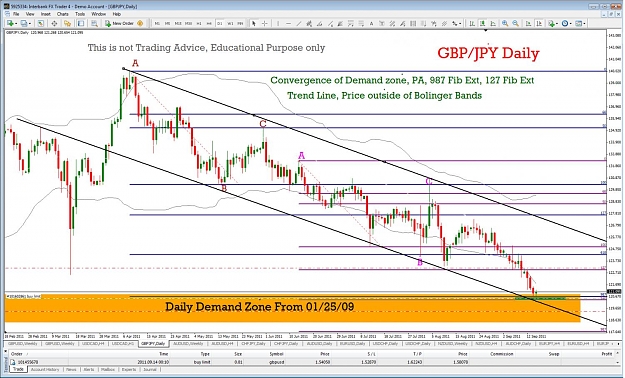The image size is (625, 378).
Task: Toggle the Navigator panel icon
Action: click(x=67, y=24)
